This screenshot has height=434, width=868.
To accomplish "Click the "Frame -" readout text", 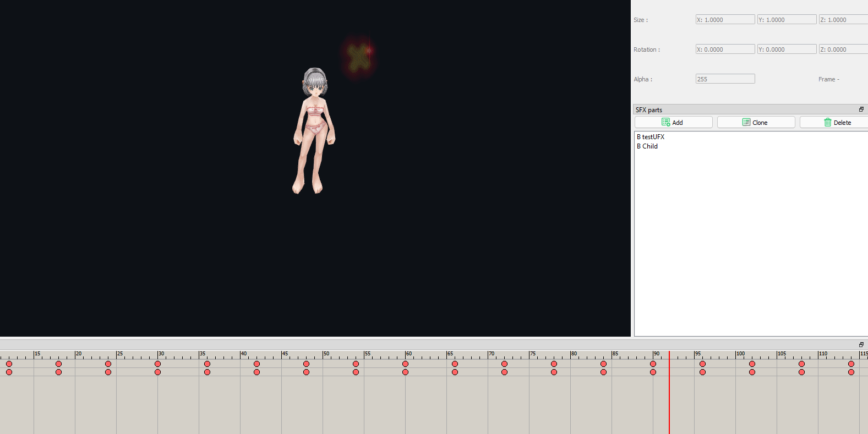I will tap(829, 79).
